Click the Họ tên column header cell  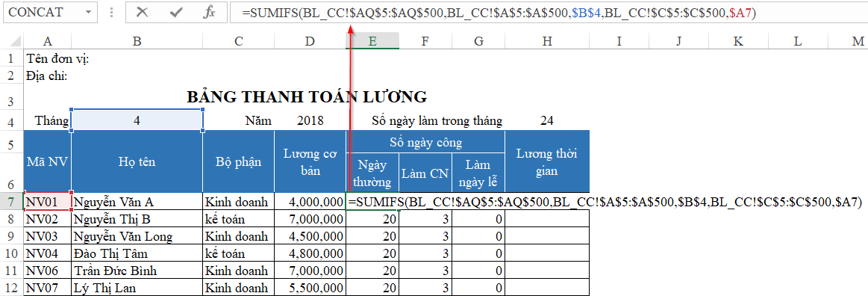pyautogui.click(x=137, y=162)
